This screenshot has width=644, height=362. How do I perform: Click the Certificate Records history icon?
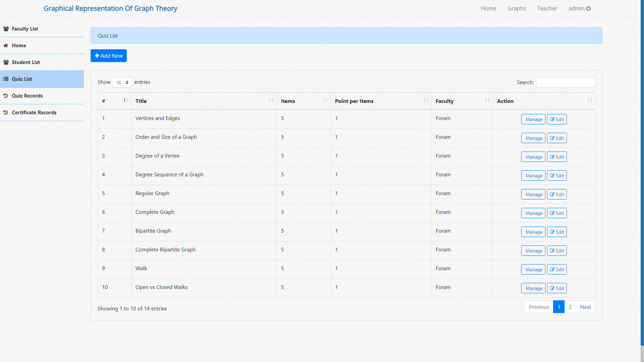click(6, 113)
